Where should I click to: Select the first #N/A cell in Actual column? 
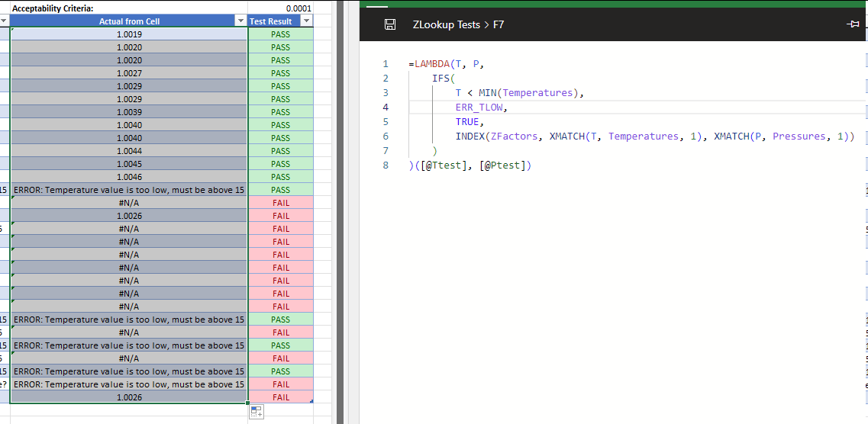click(x=128, y=203)
